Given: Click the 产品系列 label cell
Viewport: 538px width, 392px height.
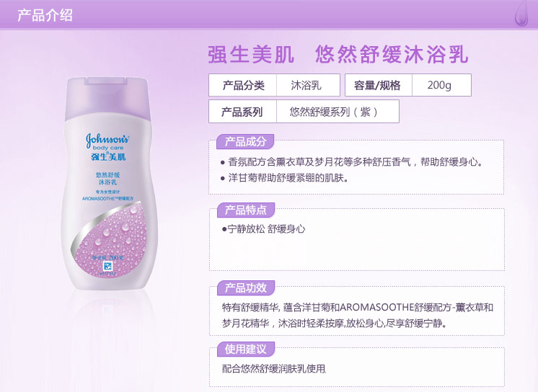Looking at the screenshot, I should [243, 112].
